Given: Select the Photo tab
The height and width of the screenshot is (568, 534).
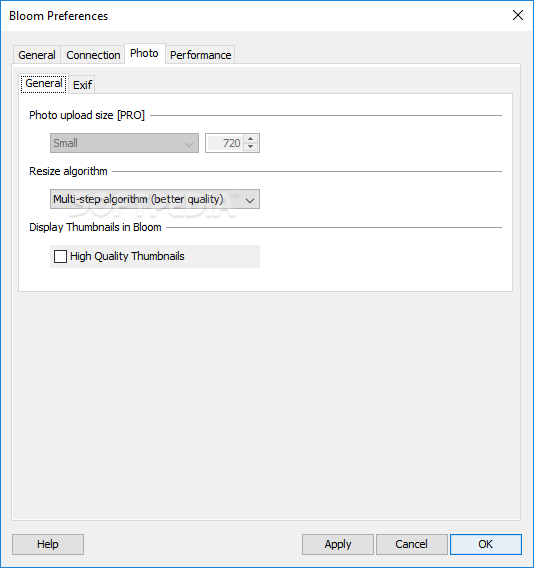Looking at the screenshot, I should tap(145, 54).
